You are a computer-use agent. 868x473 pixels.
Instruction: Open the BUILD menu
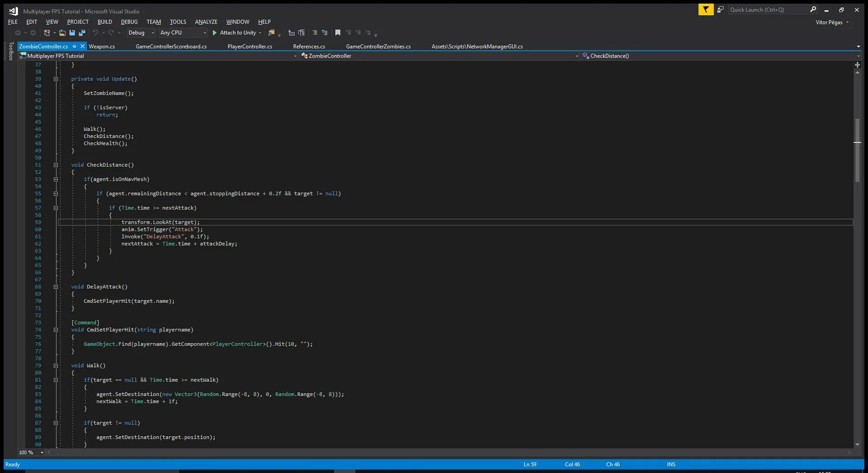click(x=105, y=22)
